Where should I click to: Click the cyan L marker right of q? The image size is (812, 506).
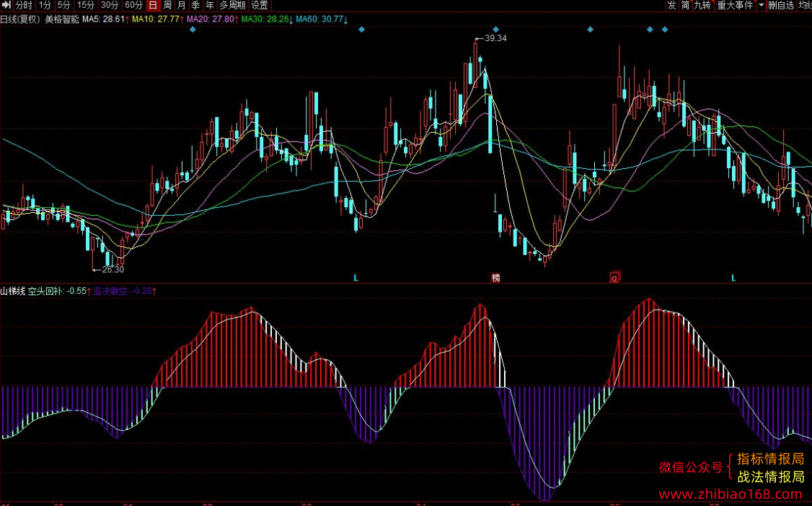734,279
